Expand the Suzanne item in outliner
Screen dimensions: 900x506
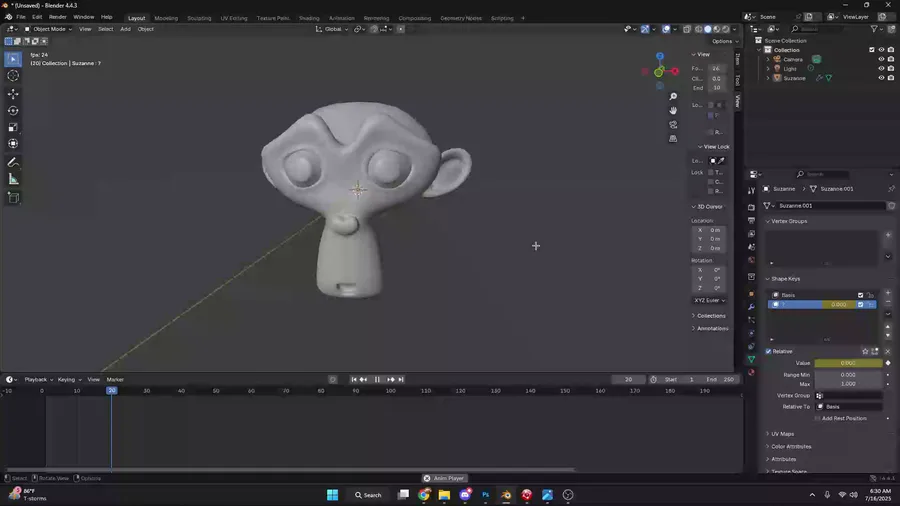point(768,78)
